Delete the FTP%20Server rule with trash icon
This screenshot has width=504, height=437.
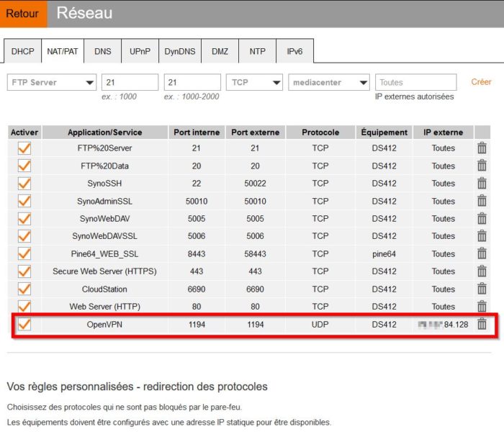(x=482, y=148)
